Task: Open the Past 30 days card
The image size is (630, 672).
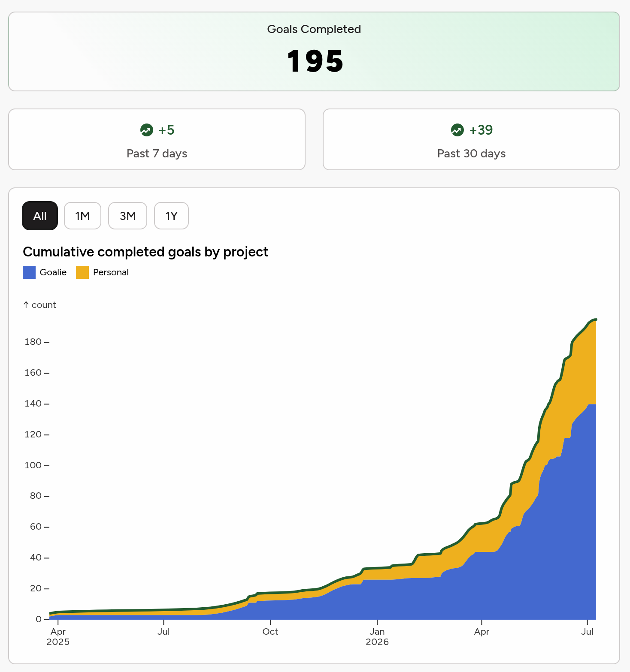Action: tap(471, 139)
